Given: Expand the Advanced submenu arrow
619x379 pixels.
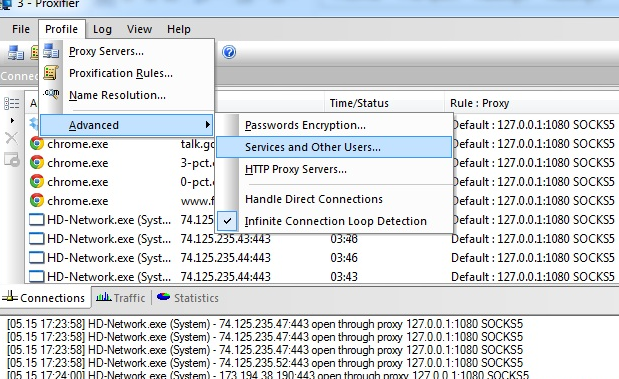Looking at the screenshot, I should (x=208, y=125).
